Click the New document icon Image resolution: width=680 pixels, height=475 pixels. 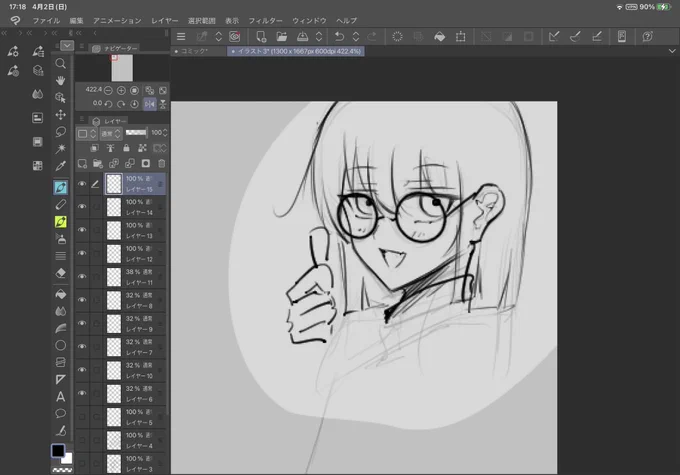[261, 37]
